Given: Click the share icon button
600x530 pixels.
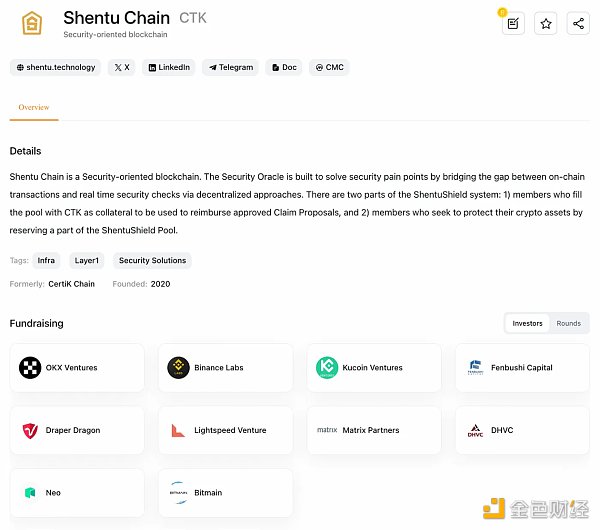Looking at the screenshot, I should pyautogui.click(x=578, y=23).
